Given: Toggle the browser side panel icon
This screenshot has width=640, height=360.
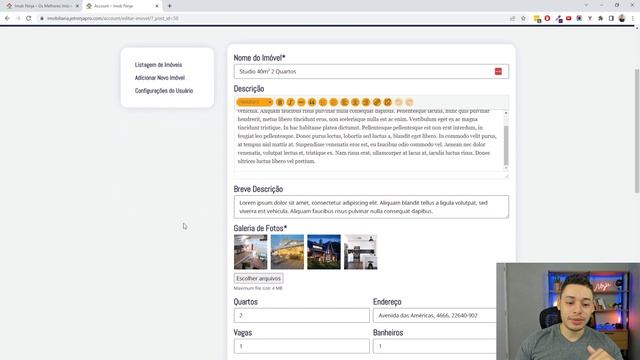Looking at the screenshot, I should coord(611,18).
